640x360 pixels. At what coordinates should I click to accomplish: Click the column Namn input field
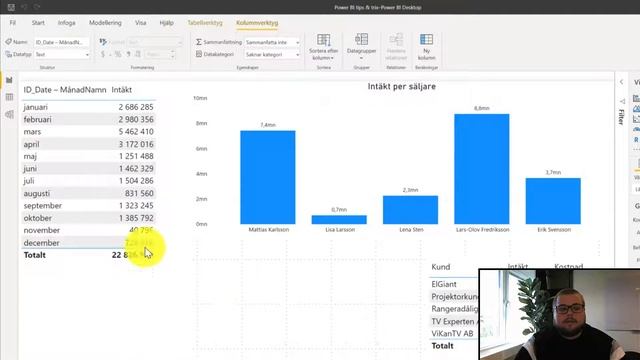point(62,42)
